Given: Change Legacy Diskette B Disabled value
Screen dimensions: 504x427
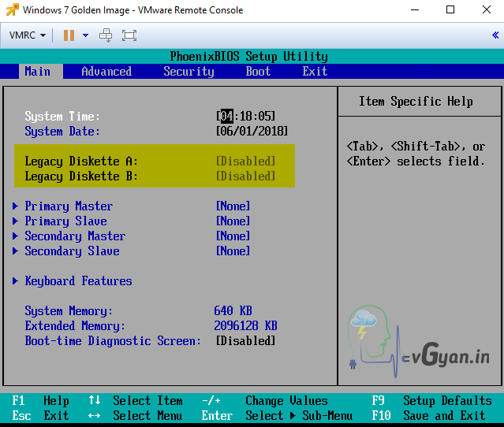Looking at the screenshot, I should pyautogui.click(x=246, y=176).
